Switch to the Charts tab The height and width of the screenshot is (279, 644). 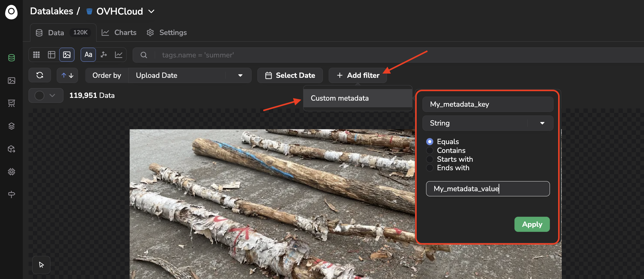click(x=119, y=33)
